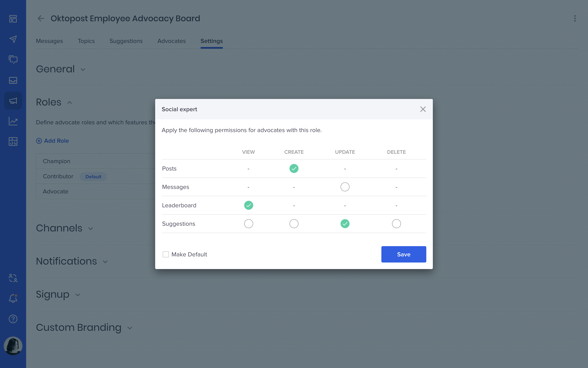Enable Suggestions View permission
This screenshot has width=588, height=368.
[248, 224]
